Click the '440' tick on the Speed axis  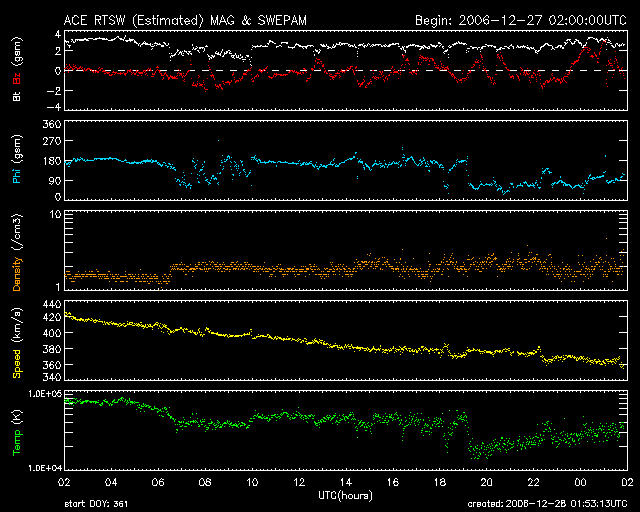pyautogui.click(x=52, y=305)
